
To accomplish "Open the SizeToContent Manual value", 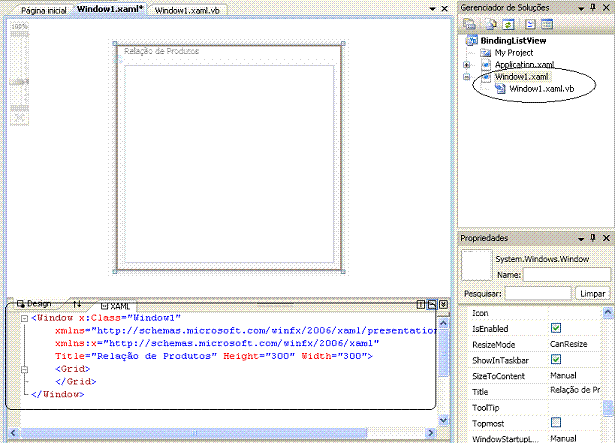I will coord(563,376).
